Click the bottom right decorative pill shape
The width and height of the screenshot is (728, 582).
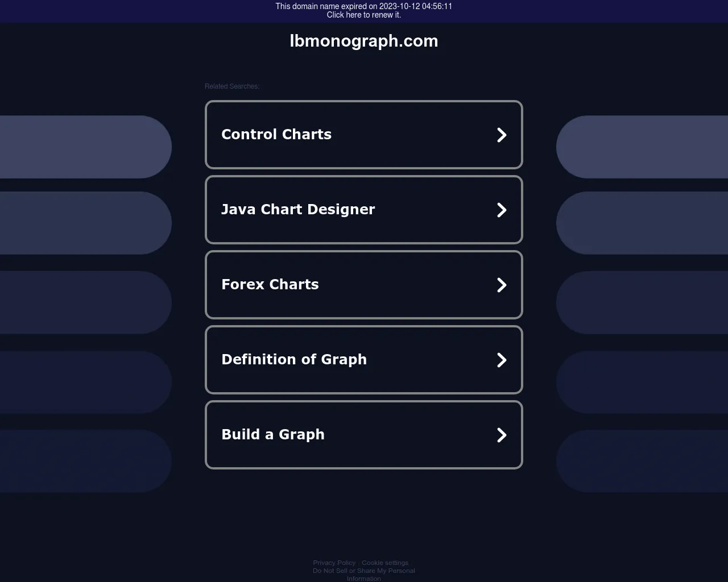pyautogui.click(x=643, y=461)
